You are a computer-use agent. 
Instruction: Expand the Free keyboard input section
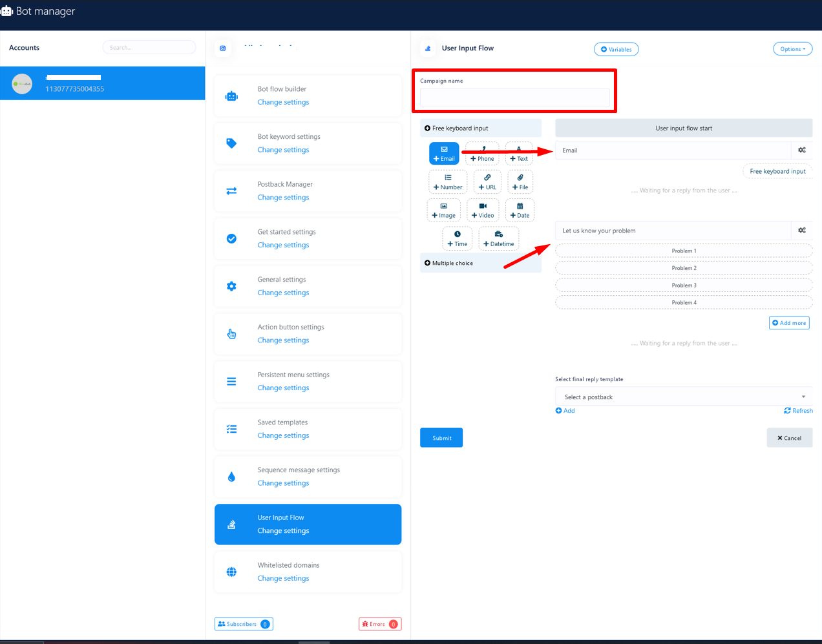point(480,128)
